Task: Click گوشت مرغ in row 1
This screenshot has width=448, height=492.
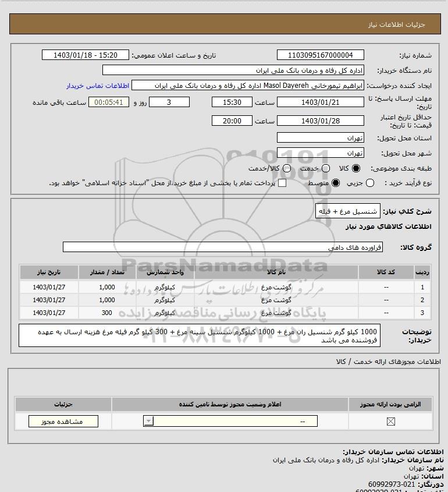Action: click(276, 287)
